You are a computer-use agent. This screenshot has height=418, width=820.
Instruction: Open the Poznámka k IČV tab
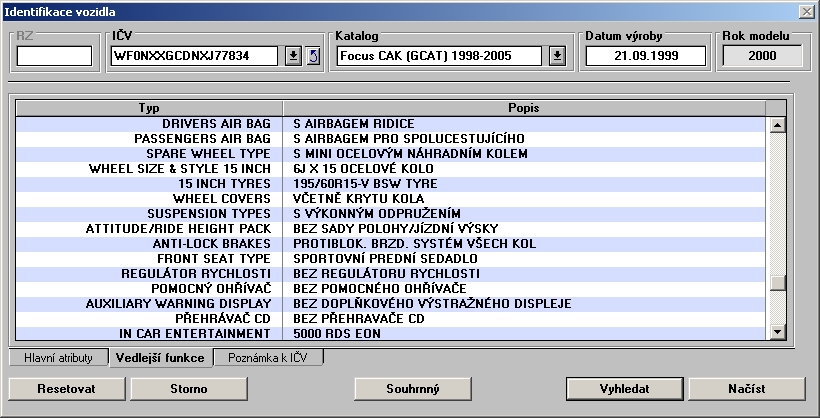(267, 357)
